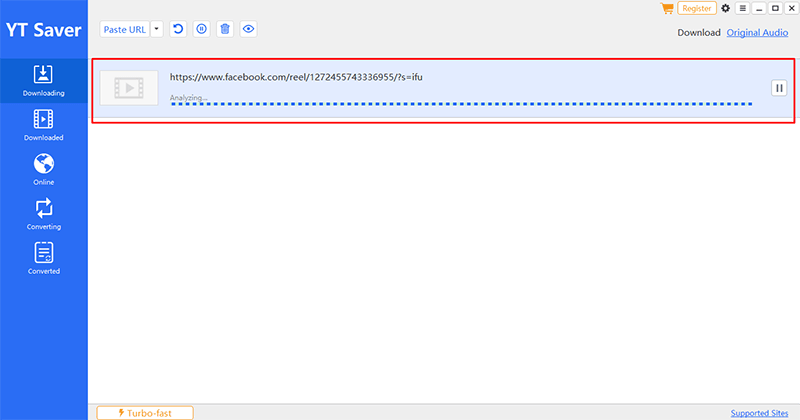The height and width of the screenshot is (420, 800).
Task: Click the video thumbnail placeholder
Action: 129,88
